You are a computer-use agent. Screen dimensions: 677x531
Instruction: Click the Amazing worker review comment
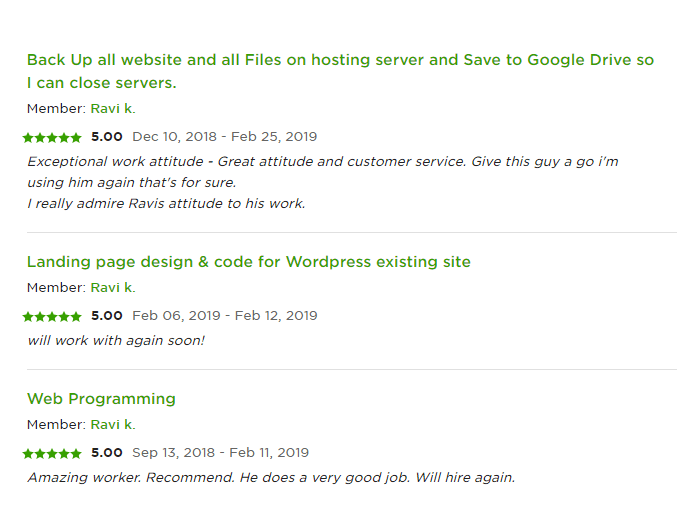coord(271,478)
